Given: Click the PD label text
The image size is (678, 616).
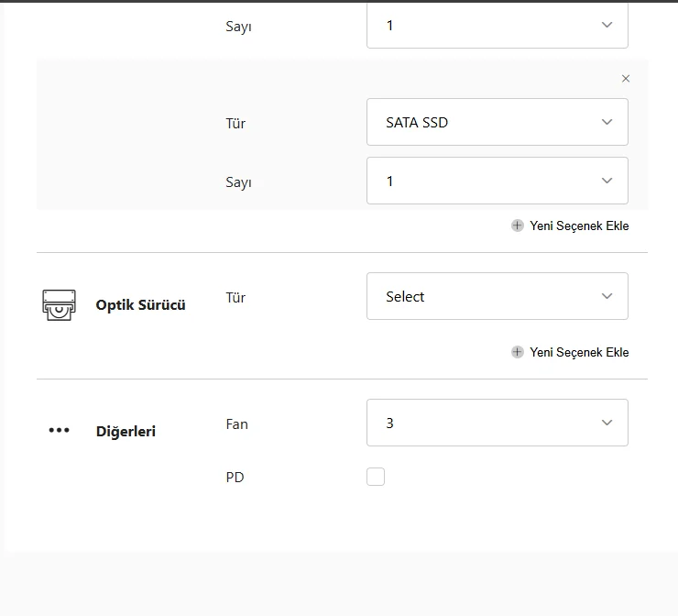Looking at the screenshot, I should [235, 478].
